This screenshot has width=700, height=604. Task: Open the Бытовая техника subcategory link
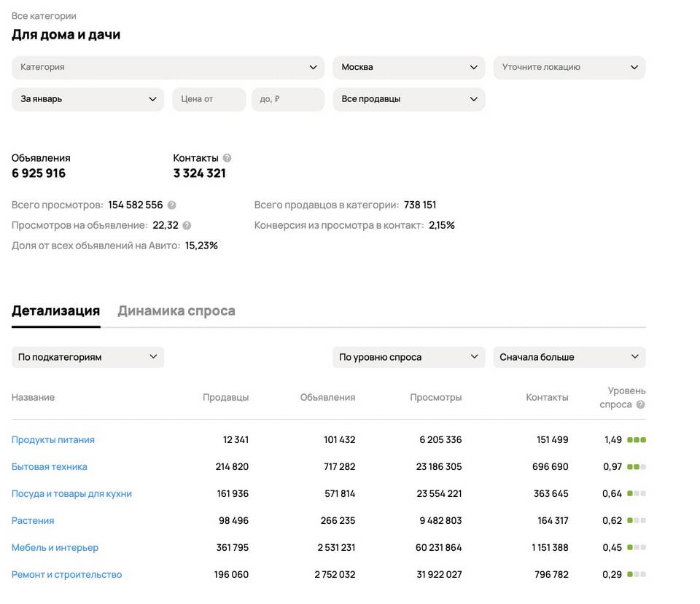click(x=50, y=467)
